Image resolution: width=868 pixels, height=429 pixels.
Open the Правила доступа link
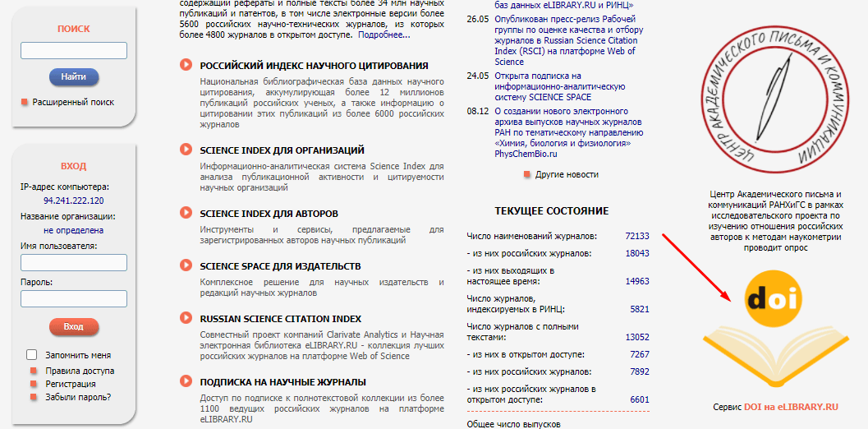(x=80, y=371)
